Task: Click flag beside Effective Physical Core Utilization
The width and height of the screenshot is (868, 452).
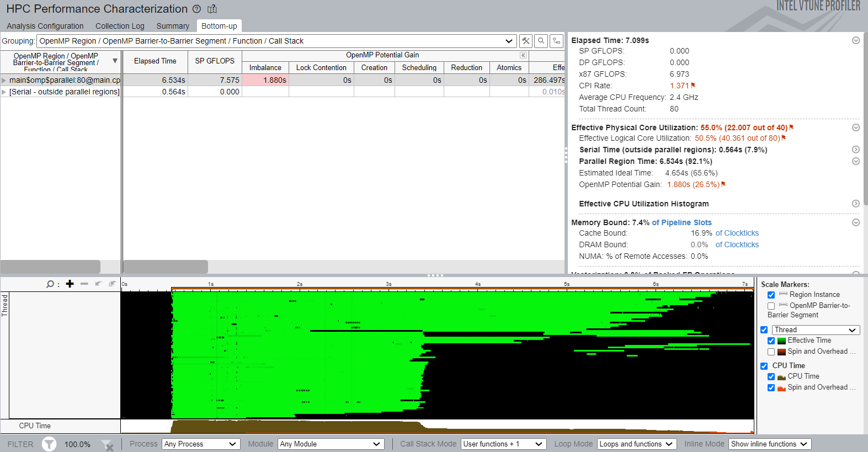Action: click(791, 127)
